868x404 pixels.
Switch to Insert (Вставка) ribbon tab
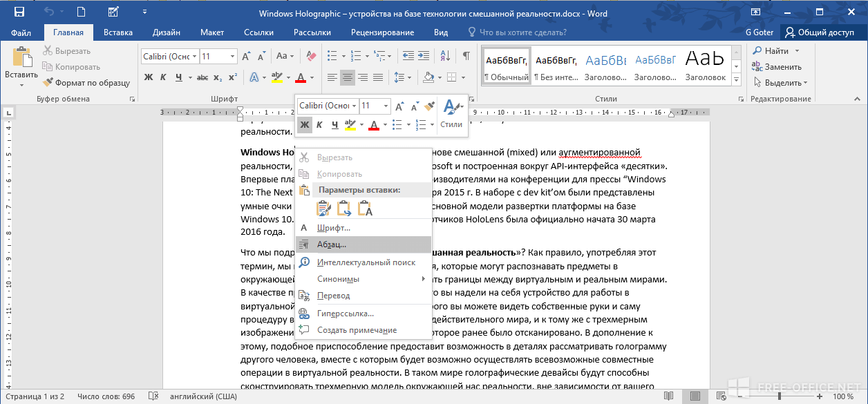[118, 32]
